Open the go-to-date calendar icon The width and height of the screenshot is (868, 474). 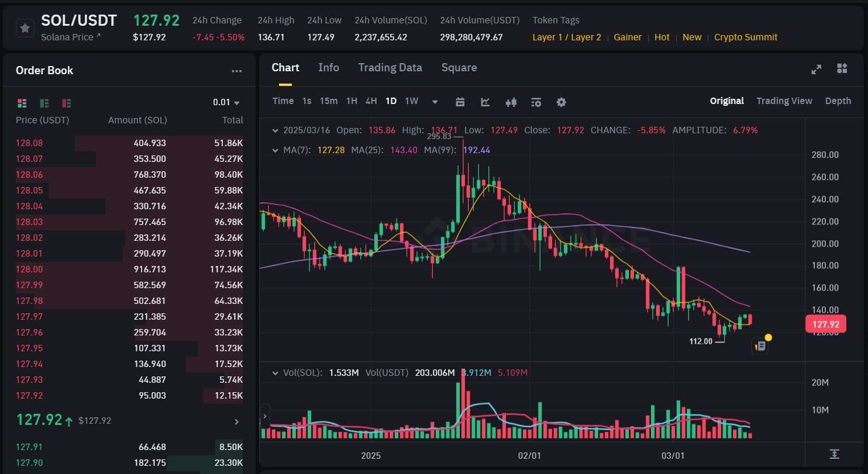(460, 102)
